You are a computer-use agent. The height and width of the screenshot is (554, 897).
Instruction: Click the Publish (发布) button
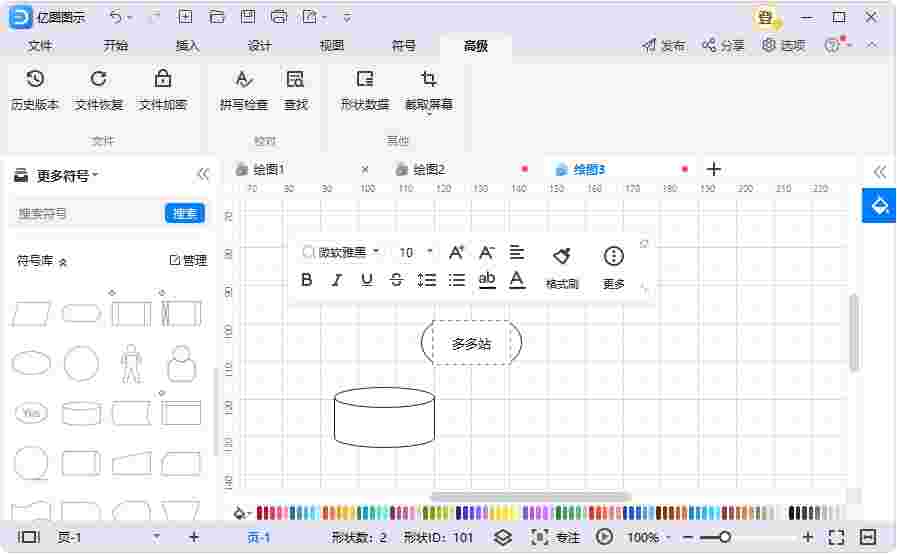pos(664,45)
